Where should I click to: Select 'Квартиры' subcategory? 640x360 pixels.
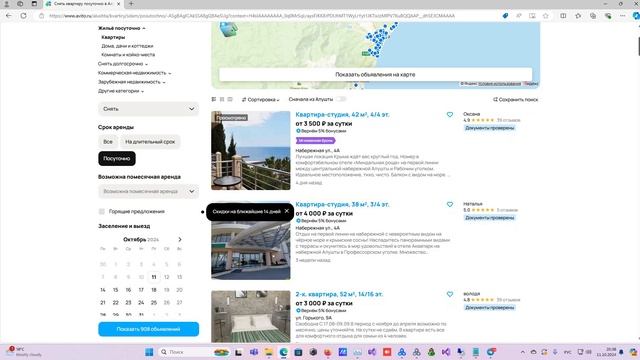[x=113, y=37]
